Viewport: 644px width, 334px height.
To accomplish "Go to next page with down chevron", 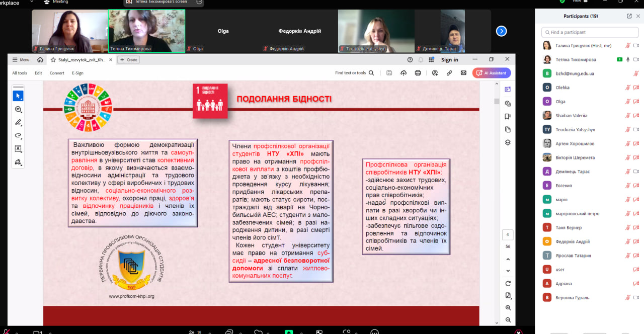I will tap(508, 270).
